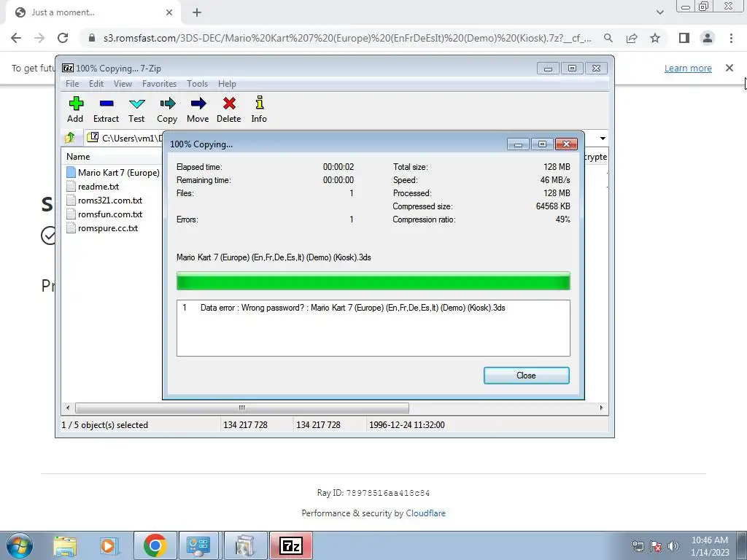Click the Chrome back arrow
This screenshot has width=747, height=560.
[x=16, y=38]
